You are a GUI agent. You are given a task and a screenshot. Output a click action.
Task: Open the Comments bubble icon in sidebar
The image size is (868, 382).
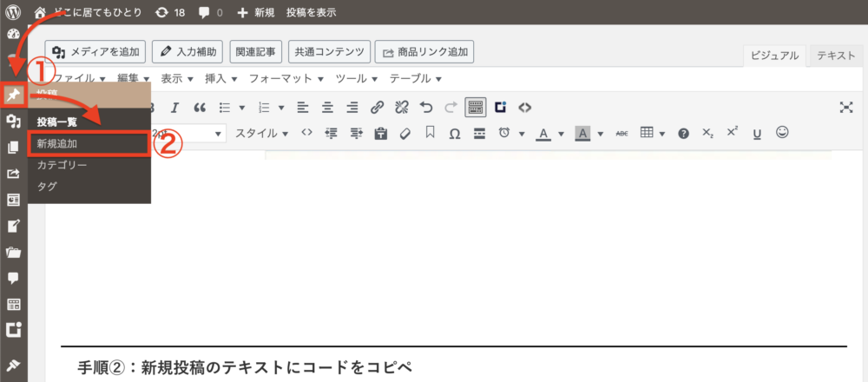(x=13, y=278)
